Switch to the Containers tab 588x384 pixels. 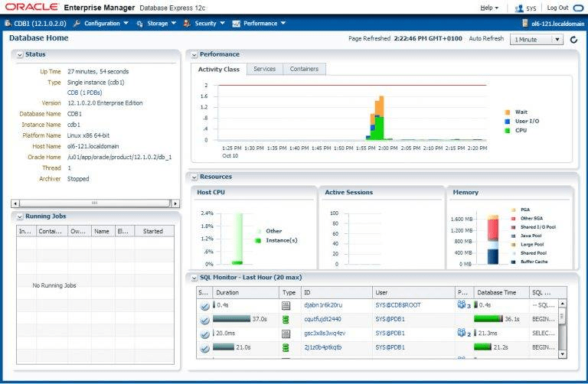pos(304,70)
